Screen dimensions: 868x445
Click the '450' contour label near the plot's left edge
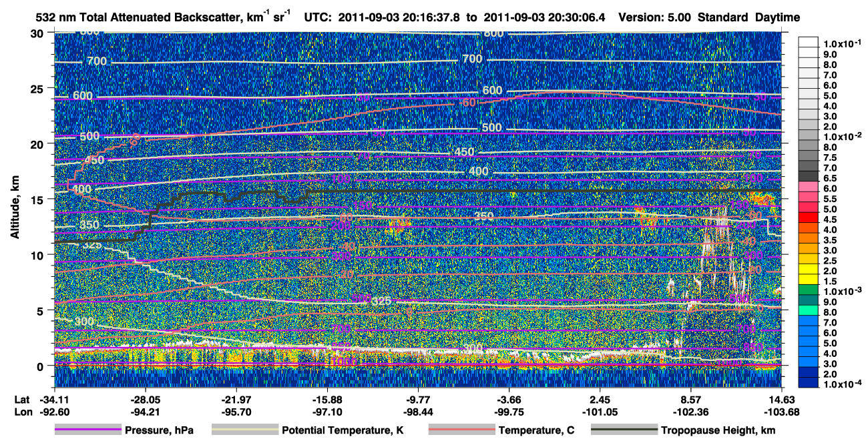tap(94, 160)
